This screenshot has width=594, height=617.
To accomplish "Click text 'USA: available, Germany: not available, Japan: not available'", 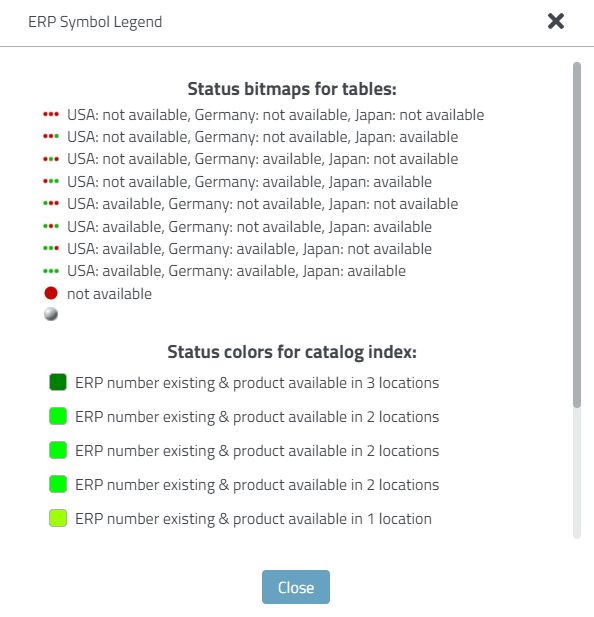I will click(262, 204).
